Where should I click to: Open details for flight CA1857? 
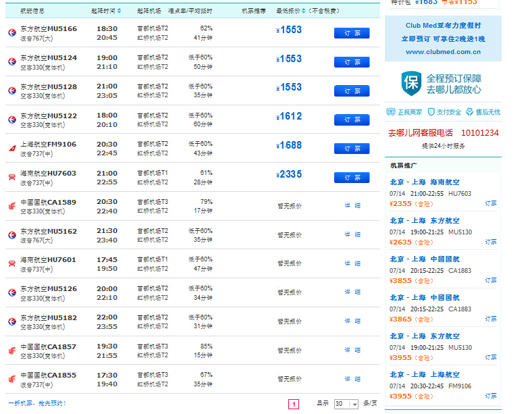pyautogui.click(x=352, y=350)
